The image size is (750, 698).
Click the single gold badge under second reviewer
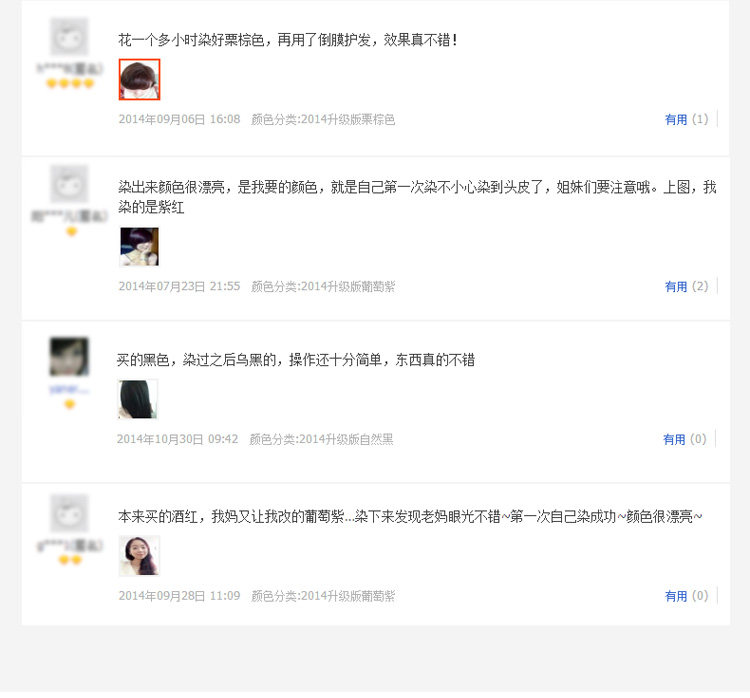(x=71, y=232)
